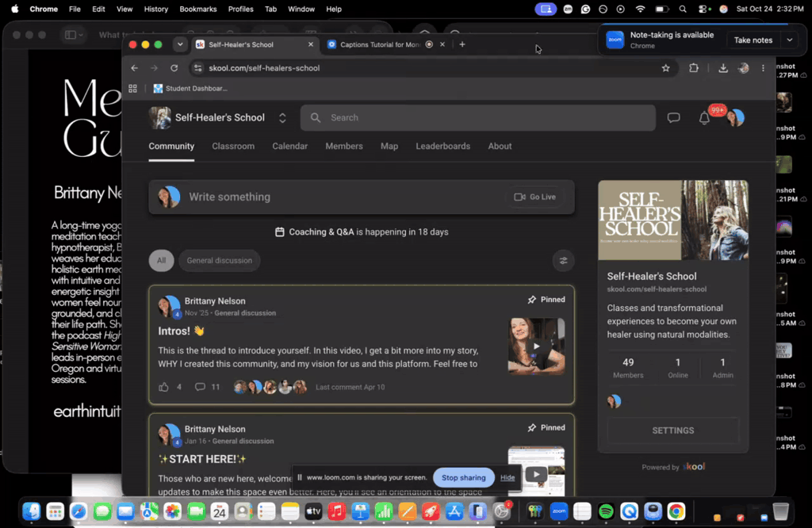Open new tab with plus button
Image resolution: width=812 pixels, height=528 pixels.
tap(462, 44)
